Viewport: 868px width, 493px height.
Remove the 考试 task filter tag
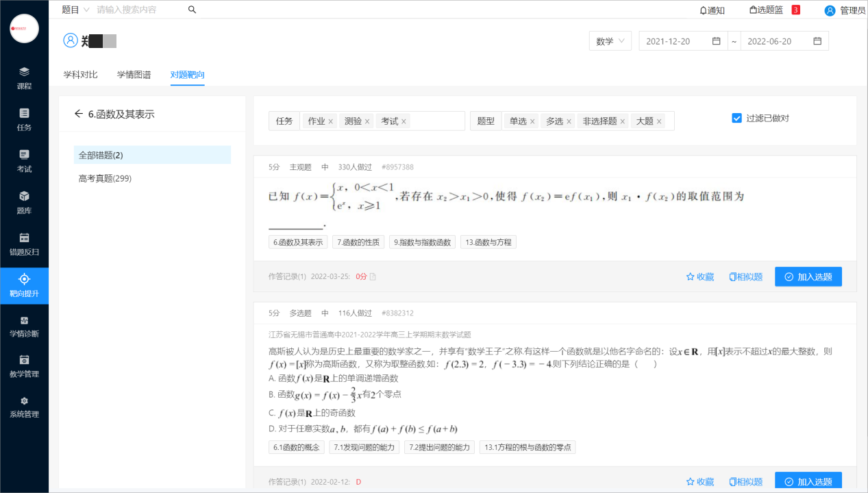pyautogui.click(x=404, y=121)
